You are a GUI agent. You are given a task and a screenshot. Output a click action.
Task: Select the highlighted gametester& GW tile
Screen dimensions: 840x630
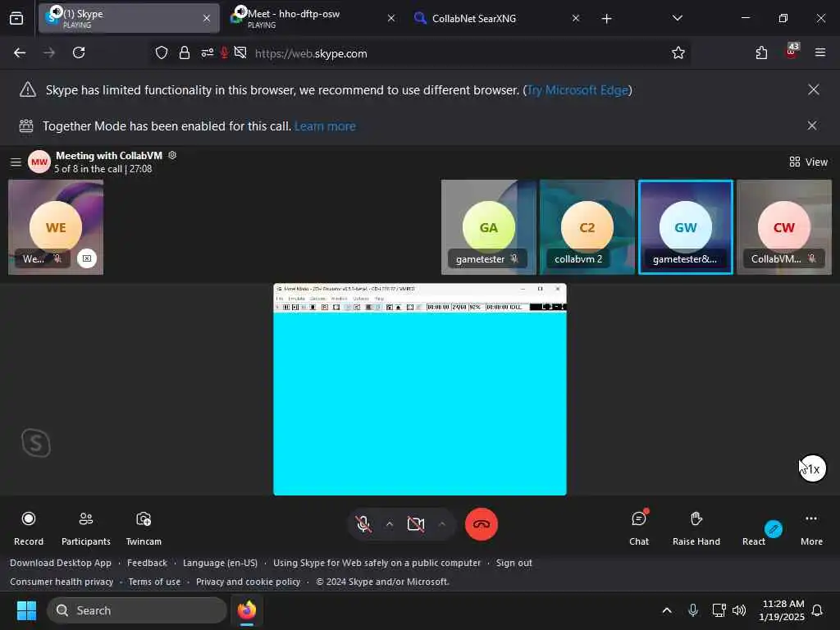(x=686, y=227)
